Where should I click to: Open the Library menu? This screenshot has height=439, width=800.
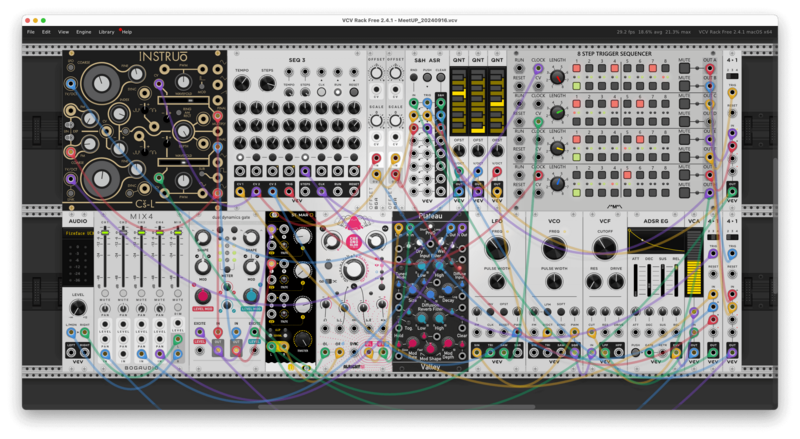(106, 32)
